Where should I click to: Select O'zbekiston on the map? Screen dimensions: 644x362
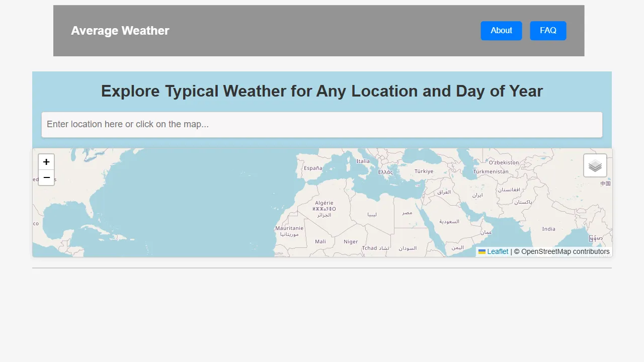coord(504,162)
